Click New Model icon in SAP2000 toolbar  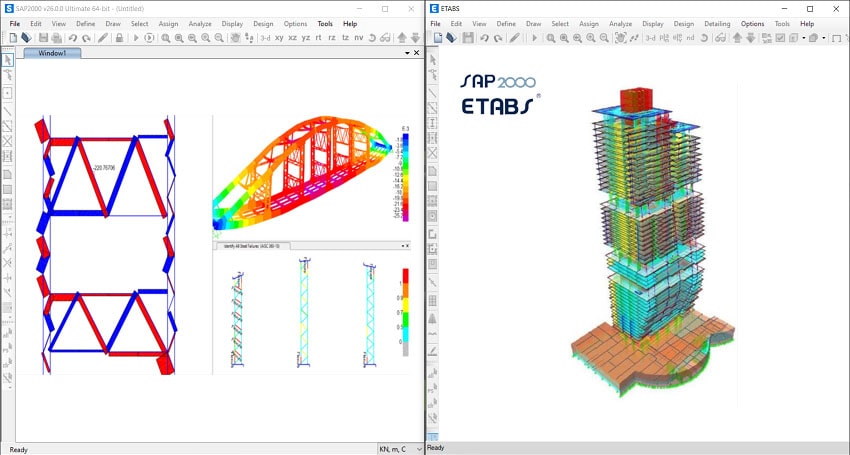click(x=13, y=38)
